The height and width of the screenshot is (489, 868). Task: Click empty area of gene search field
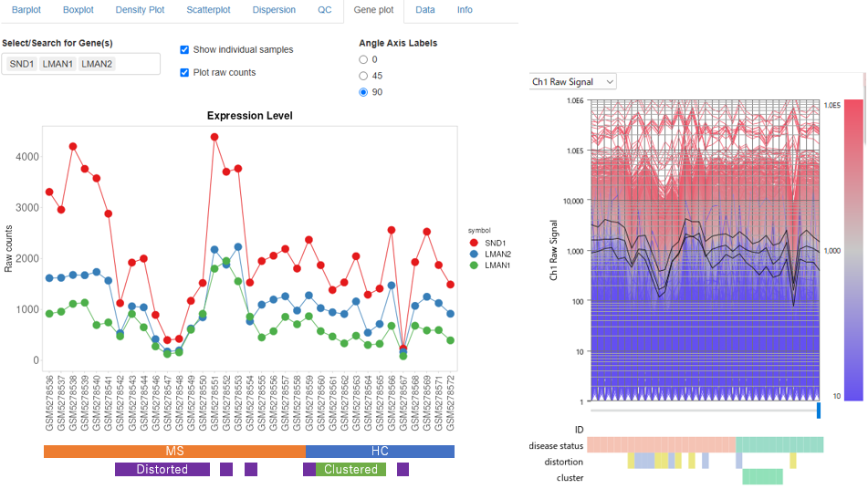pos(138,64)
